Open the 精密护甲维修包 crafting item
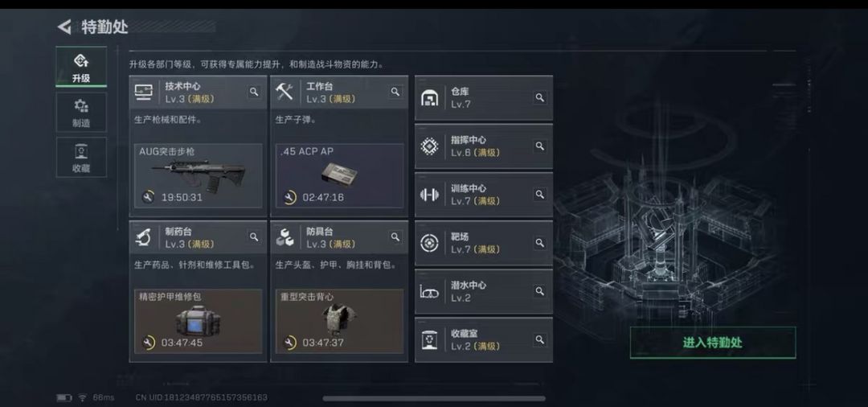 pos(199,321)
